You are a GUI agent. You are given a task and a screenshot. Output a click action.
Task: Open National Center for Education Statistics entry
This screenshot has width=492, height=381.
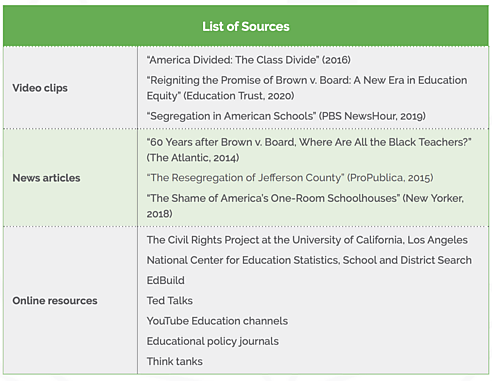click(x=309, y=260)
